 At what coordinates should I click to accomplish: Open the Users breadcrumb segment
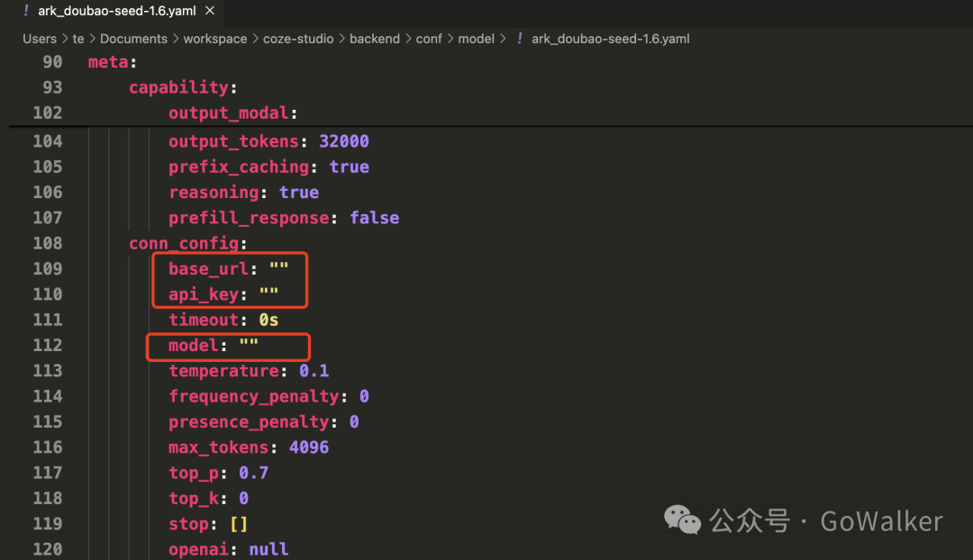(40, 39)
